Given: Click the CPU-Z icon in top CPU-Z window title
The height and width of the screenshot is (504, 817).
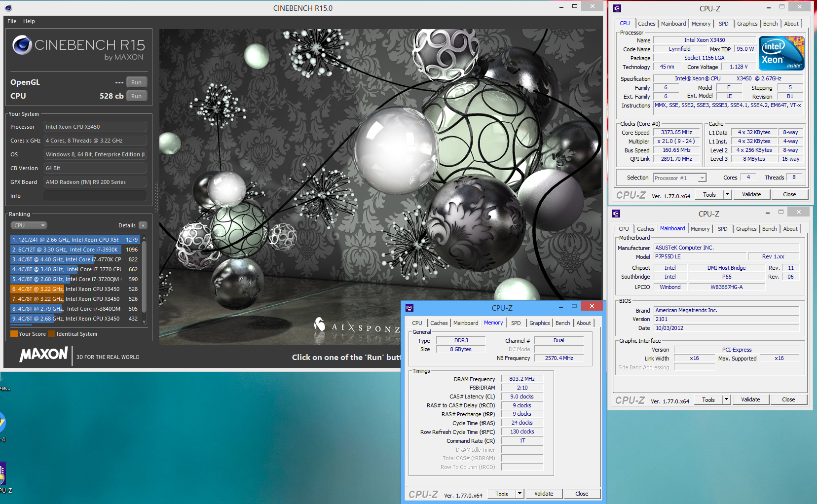Looking at the screenshot, I should tap(617, 8).
